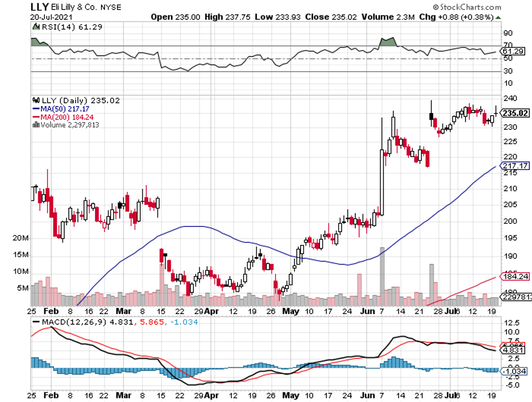
Task: Click the Feb label on the price axis
Action: (51, 311)
